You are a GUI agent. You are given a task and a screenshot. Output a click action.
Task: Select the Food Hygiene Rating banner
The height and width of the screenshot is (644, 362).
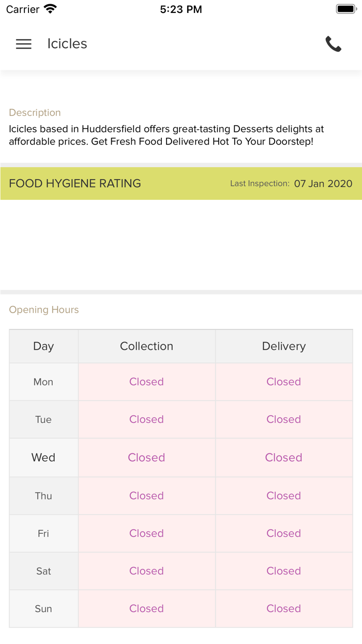75,183
